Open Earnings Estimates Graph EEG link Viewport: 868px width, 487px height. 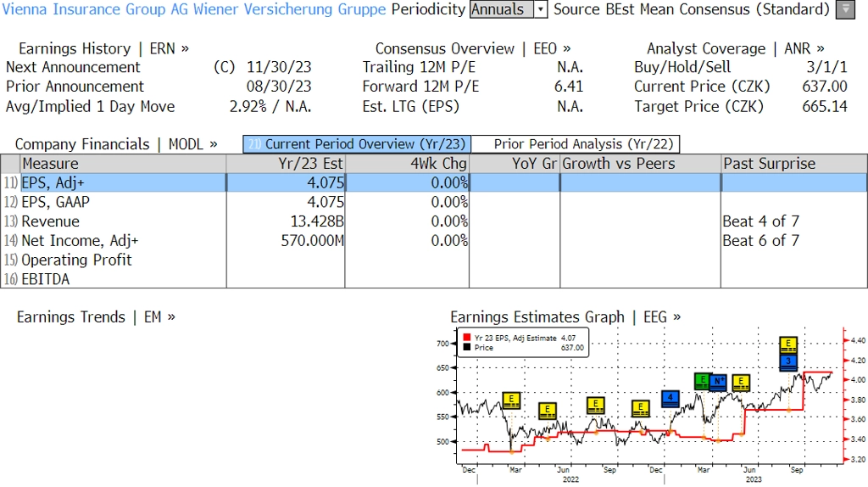click(x=565, y=317)
